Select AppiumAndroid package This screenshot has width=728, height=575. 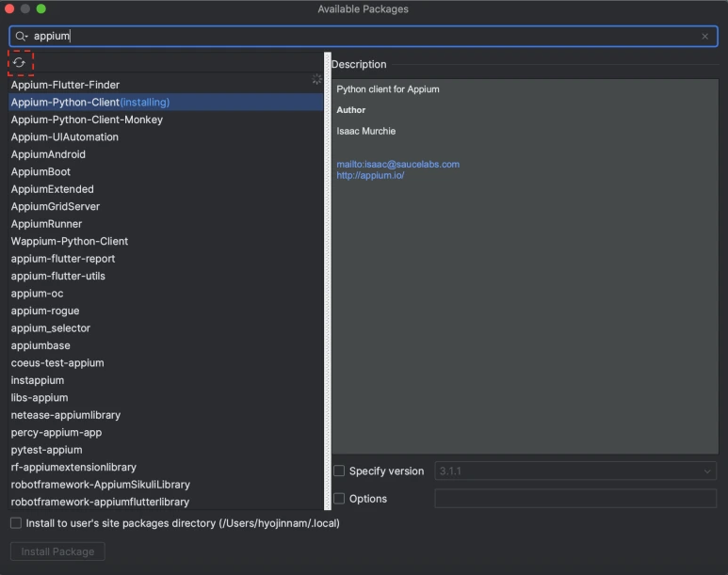pyautogui.click(x=166, y=154)
